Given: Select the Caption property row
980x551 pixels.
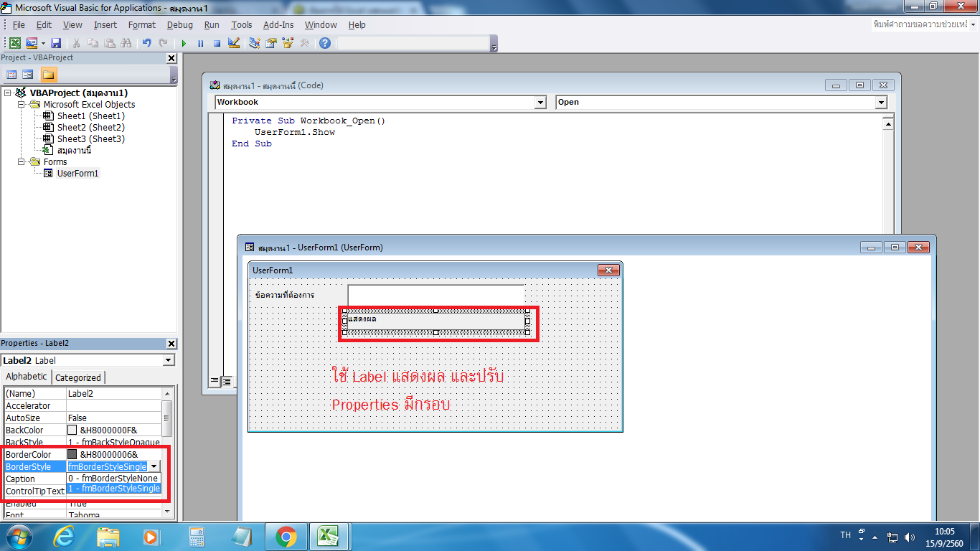Looking at the screenshot, I should (35, 479).
